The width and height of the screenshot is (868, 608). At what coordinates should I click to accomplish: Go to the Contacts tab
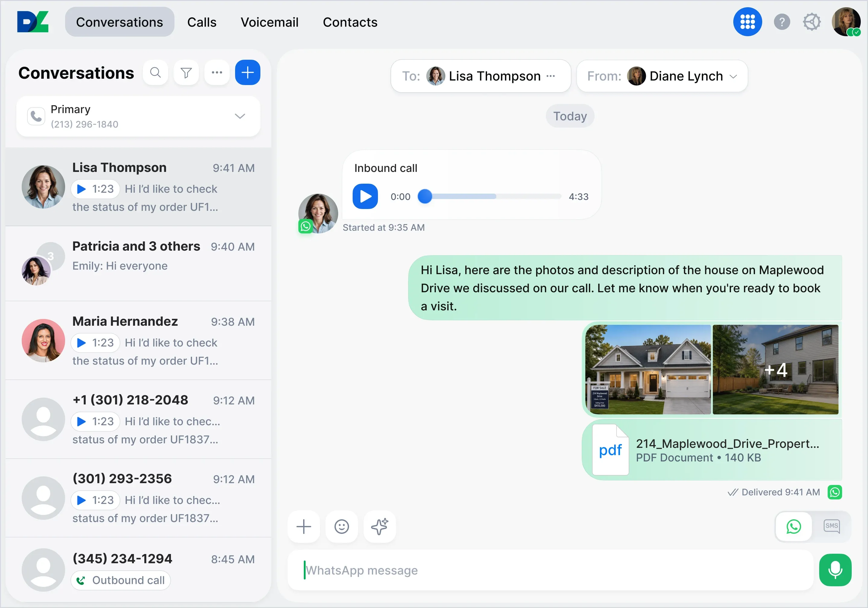tap(350, 22)
